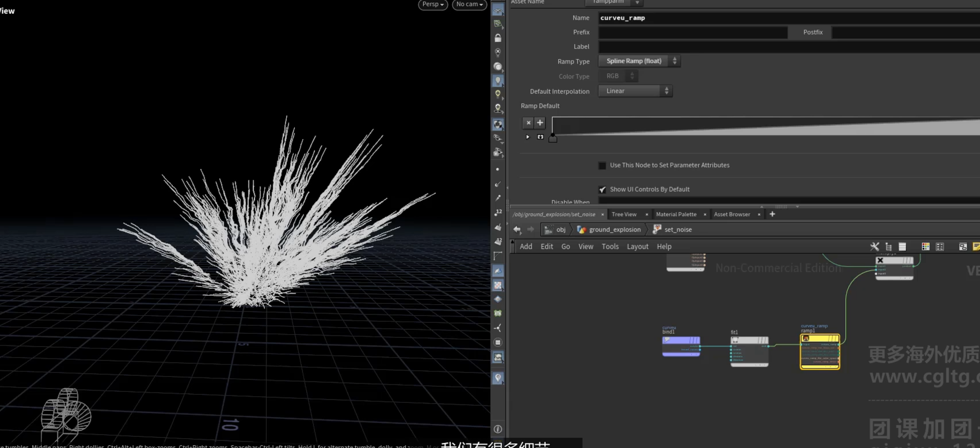Open the Persp viewport dropdown
The height and width of the screenshot is (448, 980).
click(433, 4)
